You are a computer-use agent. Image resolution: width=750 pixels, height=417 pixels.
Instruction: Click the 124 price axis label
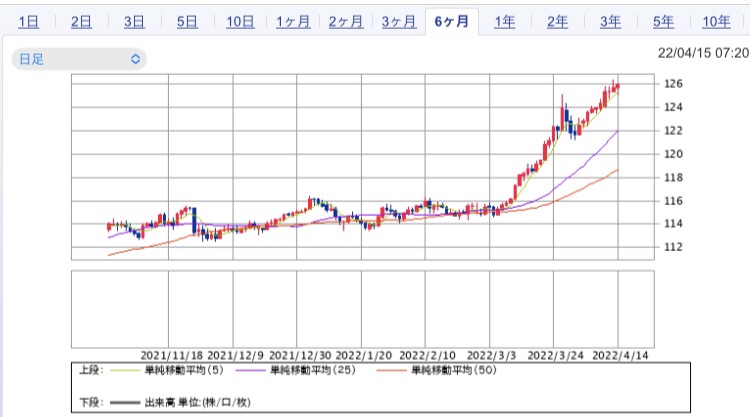[x=673, y=107]
